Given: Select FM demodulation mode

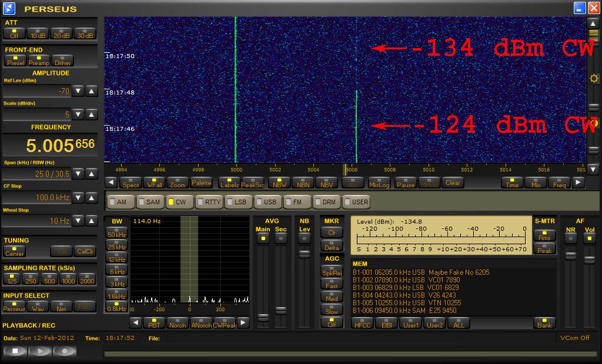Looking at the screenshot, I should pyautogui.click(x=297, y=202).
